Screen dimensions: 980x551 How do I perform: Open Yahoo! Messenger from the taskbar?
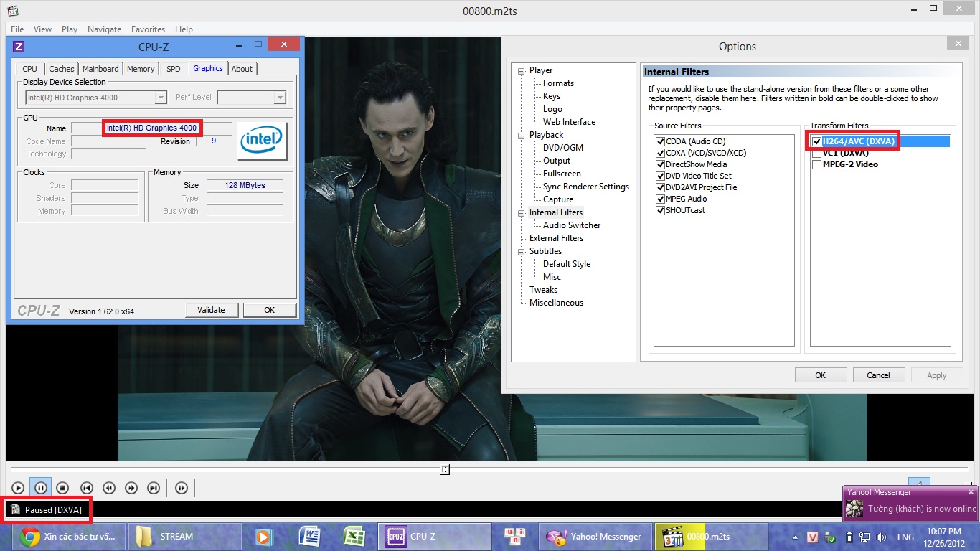click(x=595, y=537)
